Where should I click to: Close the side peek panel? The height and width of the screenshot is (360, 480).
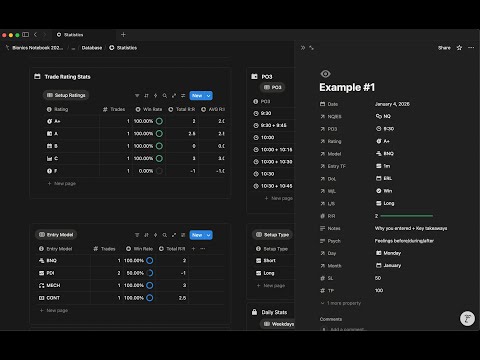303,48
